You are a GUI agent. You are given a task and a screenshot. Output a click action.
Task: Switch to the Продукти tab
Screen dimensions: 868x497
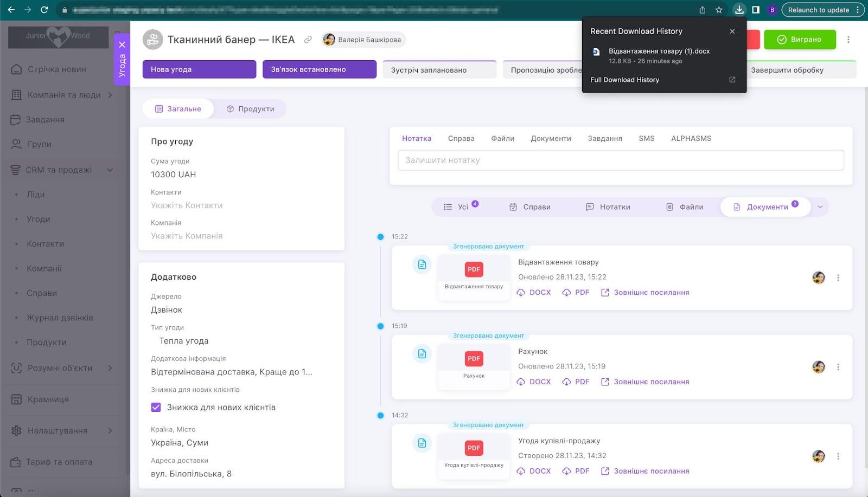click(x=250, y=109)
